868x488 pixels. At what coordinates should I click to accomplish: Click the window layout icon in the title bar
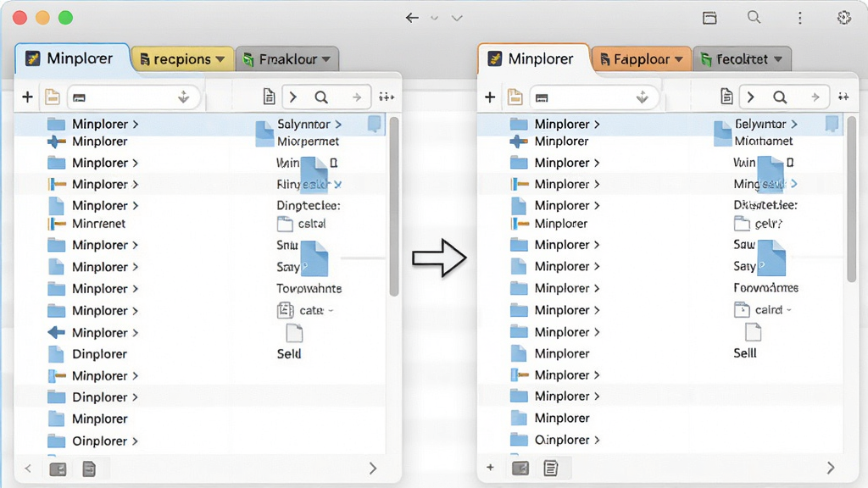tap(709, 18)
